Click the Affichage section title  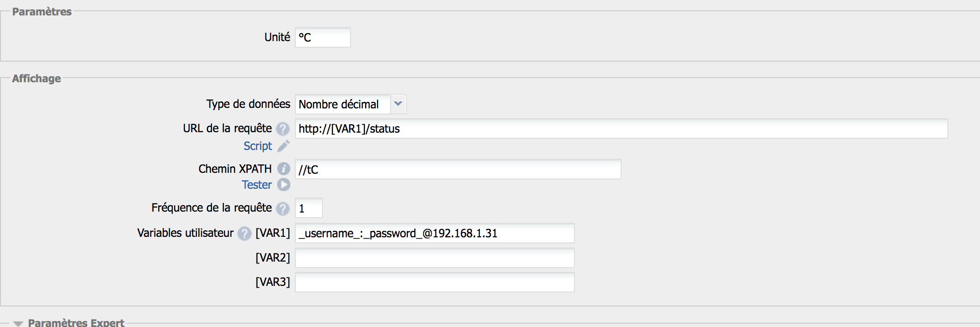click(x=36, y=78)
